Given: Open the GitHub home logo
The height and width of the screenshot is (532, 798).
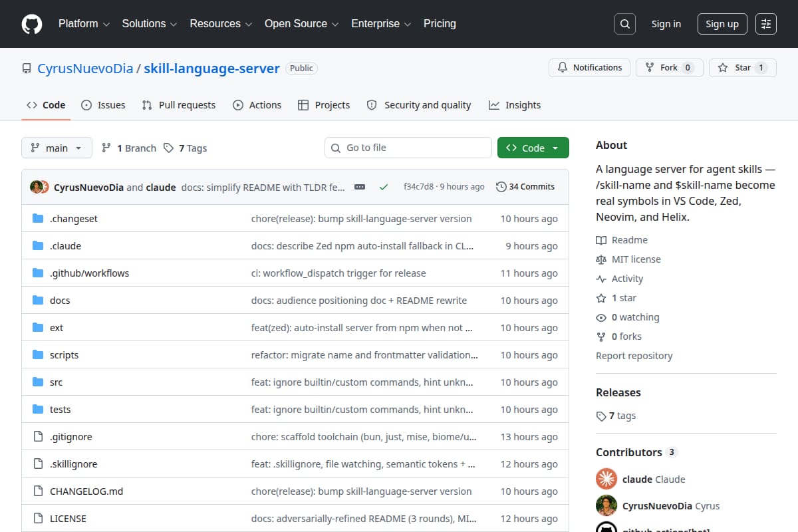Looking at the screenshot, I should pos(32,24).
